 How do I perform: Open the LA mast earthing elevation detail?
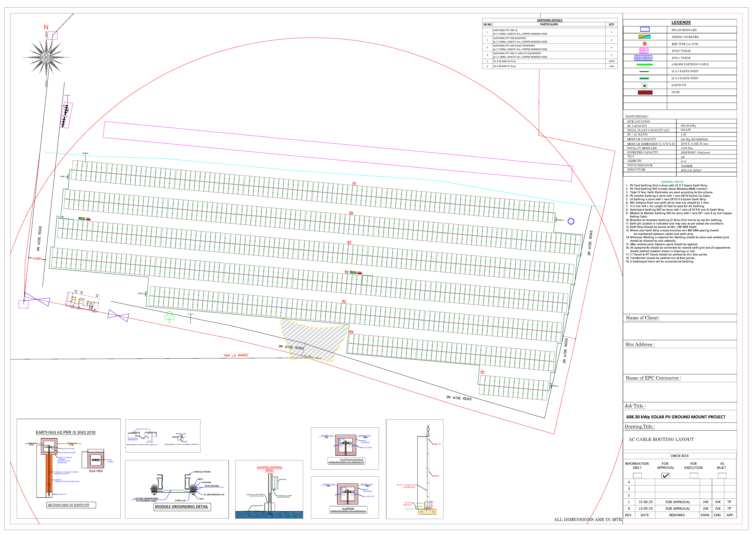pos(415,469)
